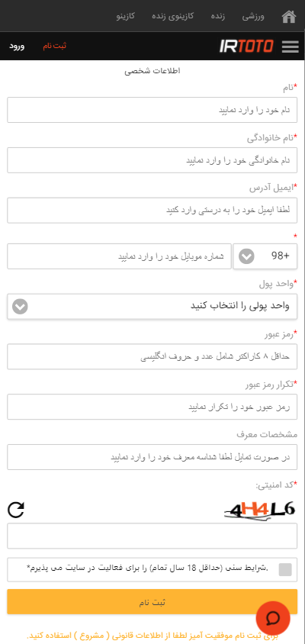Open the کازینو casino menu item
Screen dimensions: 305x644
pyautogui.click(x=126, y=17)
